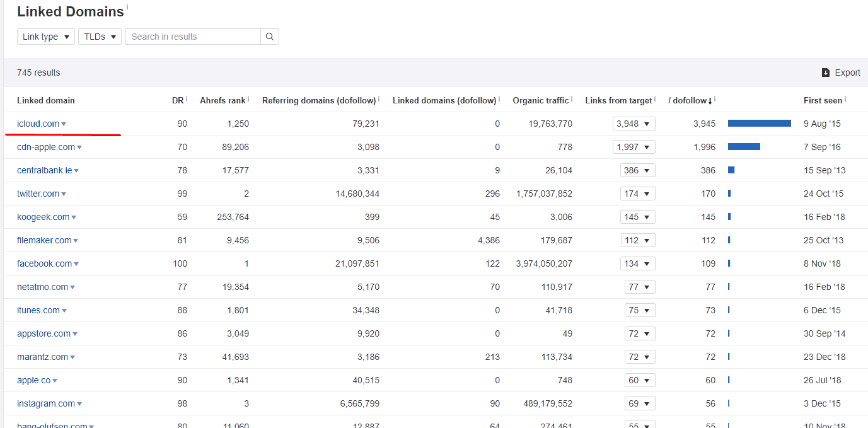Expand the facebook.com domain options caret
Viewport: 868px width, 428px height.
[77, 263]
